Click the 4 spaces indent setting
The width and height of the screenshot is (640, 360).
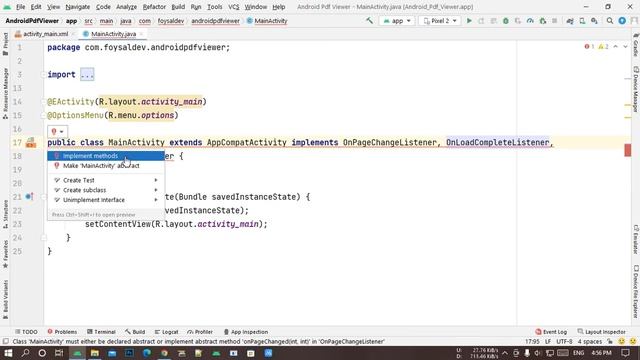(x=590, y=341)
